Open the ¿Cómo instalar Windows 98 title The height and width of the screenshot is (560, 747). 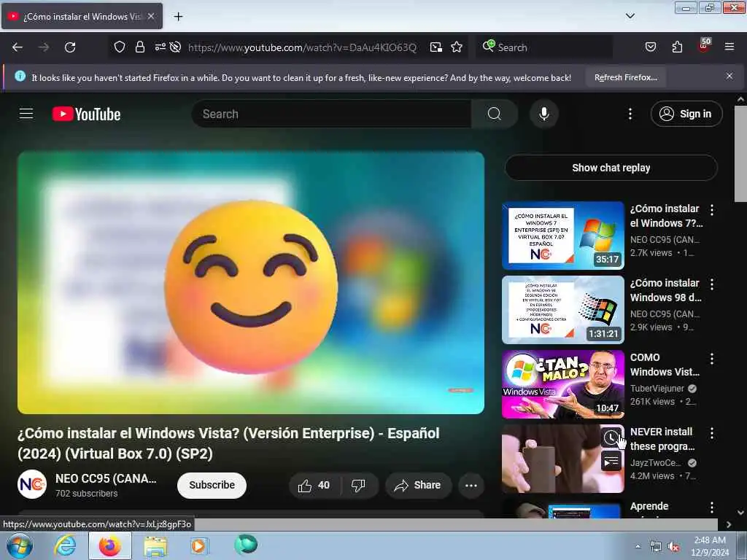666,290
